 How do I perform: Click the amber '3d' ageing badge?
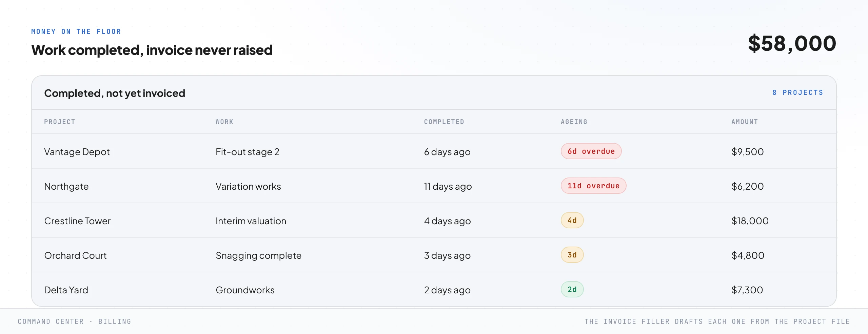(x=572, y=255)
